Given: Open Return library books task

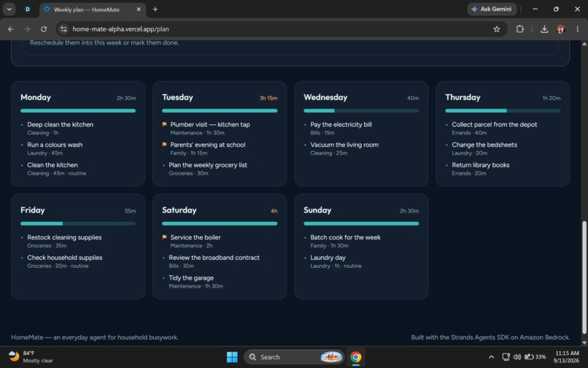Looking at the screenshot, I should [480, 165].
